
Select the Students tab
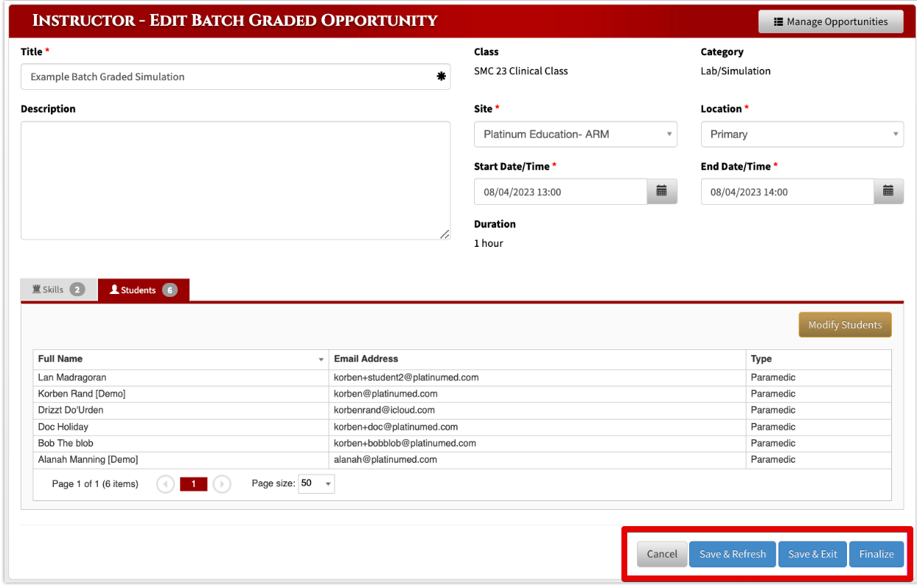point(144,290)
